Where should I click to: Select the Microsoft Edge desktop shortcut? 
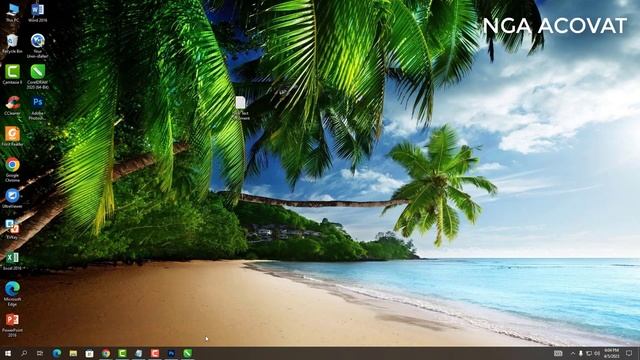pos(12,293)
